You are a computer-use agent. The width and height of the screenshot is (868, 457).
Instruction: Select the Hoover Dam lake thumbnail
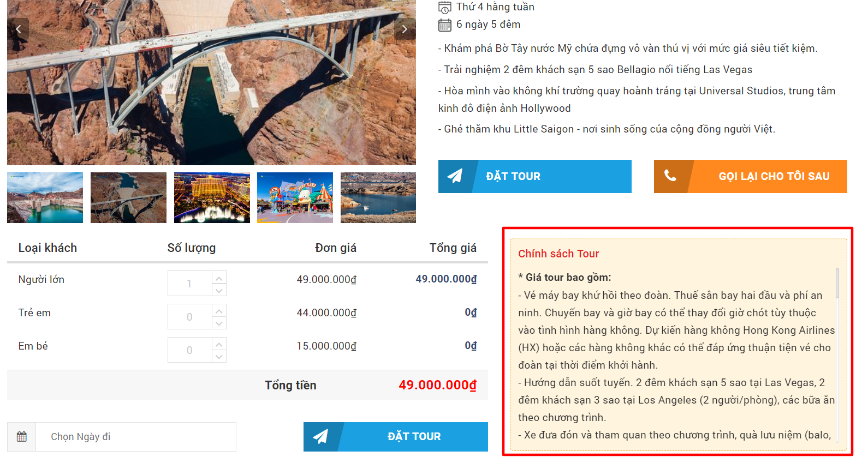click(45, 197)
